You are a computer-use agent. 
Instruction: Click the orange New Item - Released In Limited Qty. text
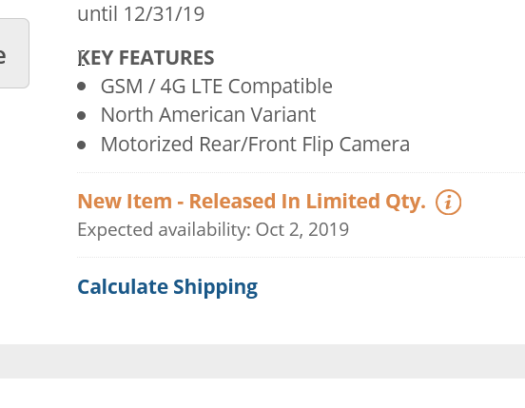click(x=251, y=201)
